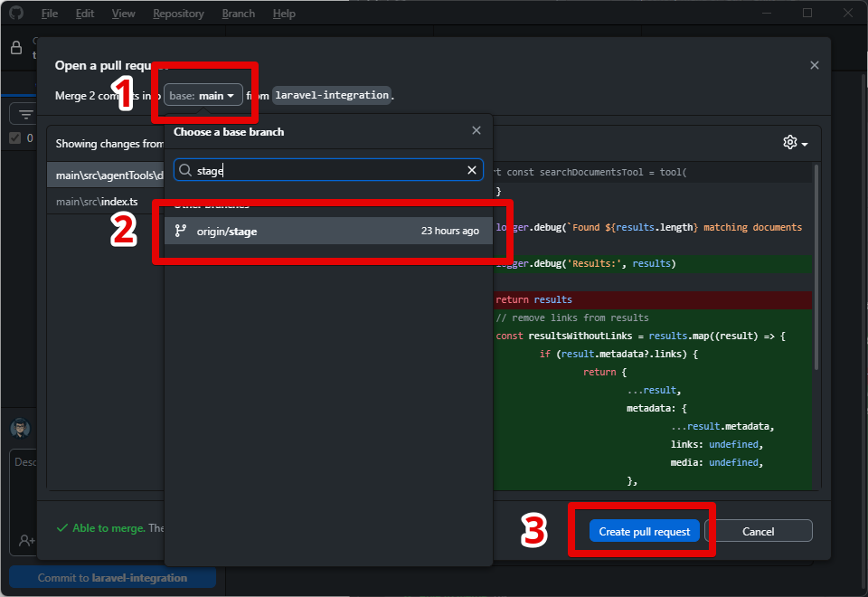868x597 pixels.
Task: Clear the stage search using the X icon
Action: [471, 170]
